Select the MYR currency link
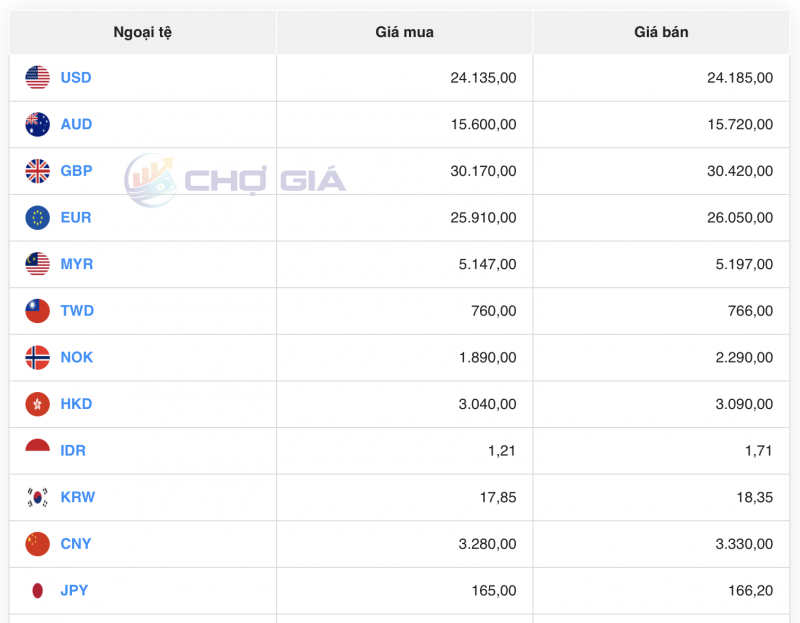Screen dimensions: 800x623 pos(77,264)
